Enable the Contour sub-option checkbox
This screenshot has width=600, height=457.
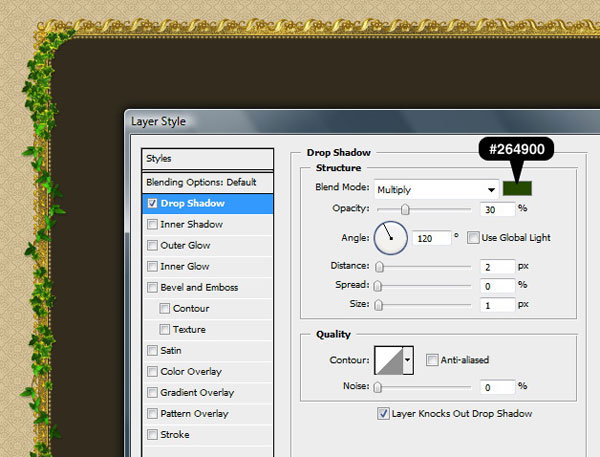(165, 308)
